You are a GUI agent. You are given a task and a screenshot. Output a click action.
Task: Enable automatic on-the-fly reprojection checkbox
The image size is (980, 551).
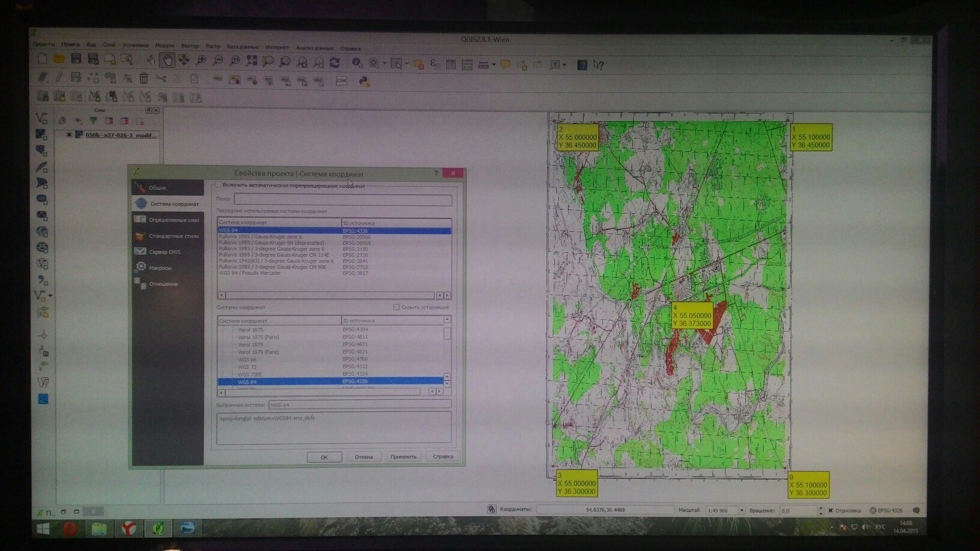tap(219, 185)
